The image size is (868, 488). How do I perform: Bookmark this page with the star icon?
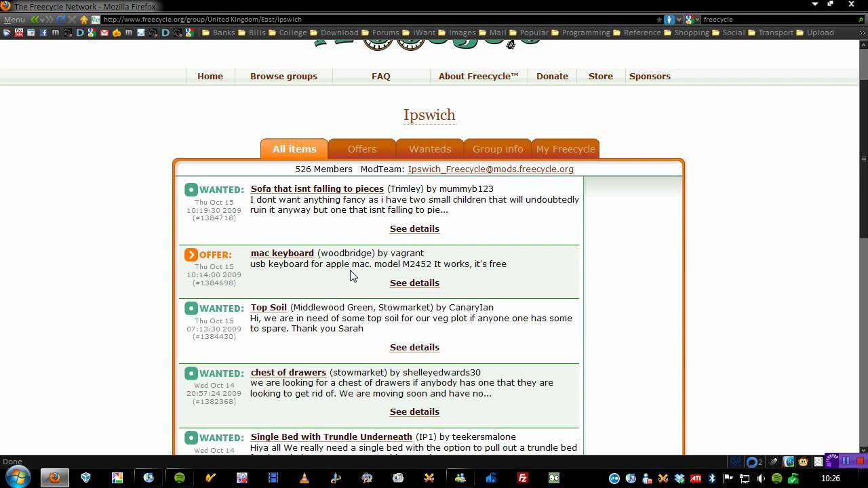pyautogui.click(x=659, y=20)
